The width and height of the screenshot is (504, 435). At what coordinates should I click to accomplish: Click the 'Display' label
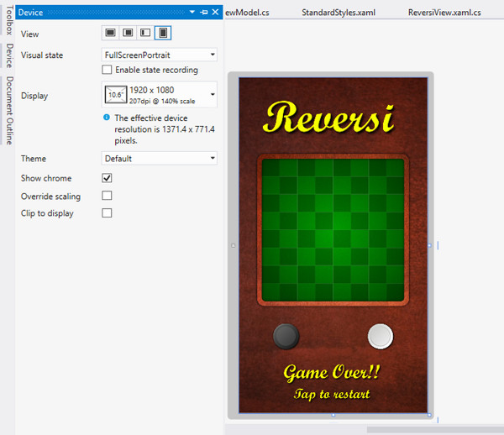34,96
